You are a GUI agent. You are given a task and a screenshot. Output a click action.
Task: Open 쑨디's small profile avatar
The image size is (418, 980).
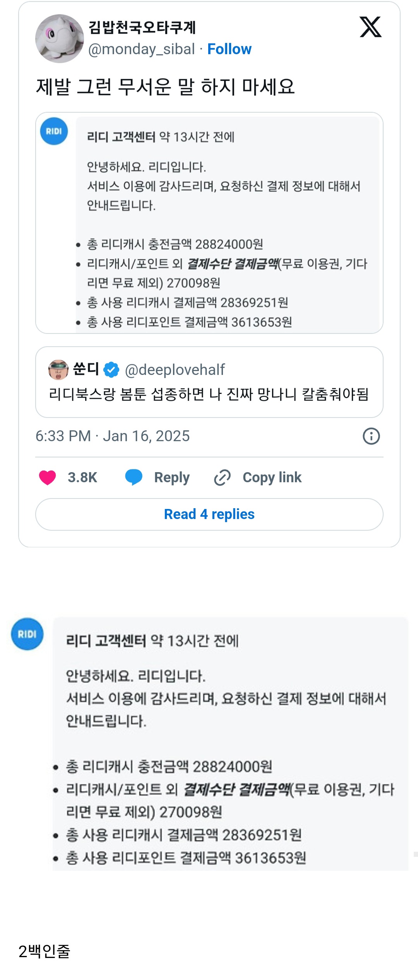click(58, 370)
